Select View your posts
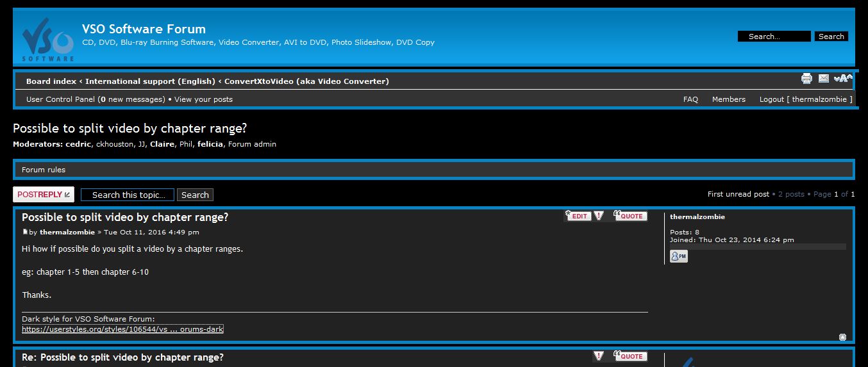The height and width of the screenshot is (367, 868). click(x=203, y=99)
